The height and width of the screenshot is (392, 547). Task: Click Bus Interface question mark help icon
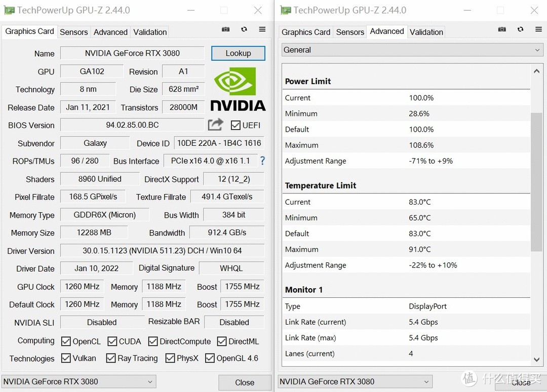click(x=262, y=161)
